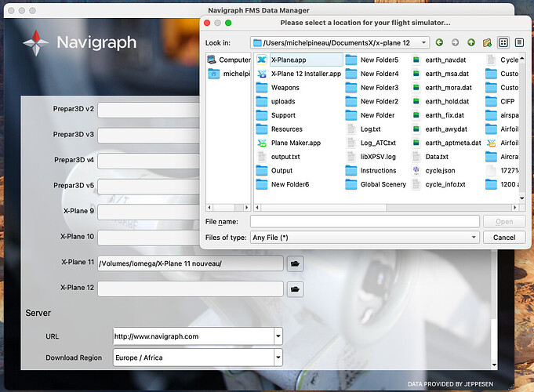
Task: Click the green Back arrow in file dialog
Action: point(439,42)
